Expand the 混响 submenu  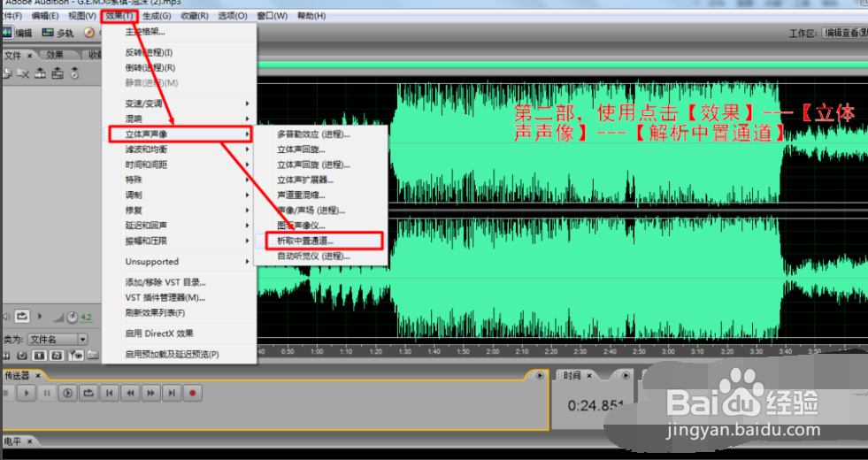(x=180, y=119)
